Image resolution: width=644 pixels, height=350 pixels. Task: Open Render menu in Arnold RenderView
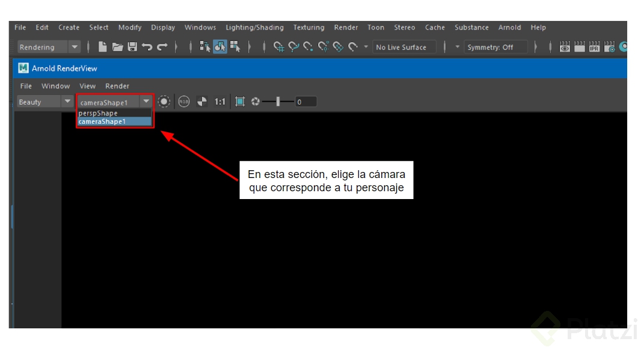coord(117,86)
